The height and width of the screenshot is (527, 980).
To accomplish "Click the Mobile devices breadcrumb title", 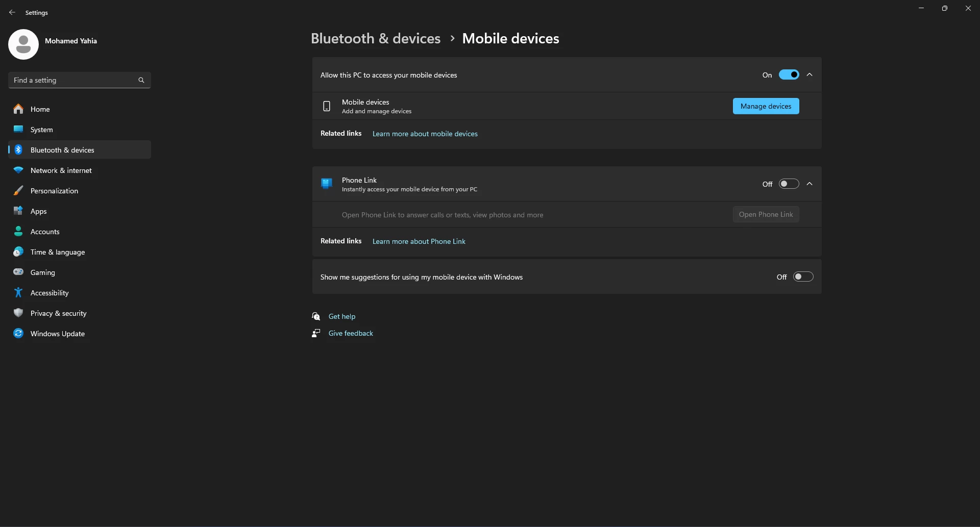I will (x=510, y=38).
